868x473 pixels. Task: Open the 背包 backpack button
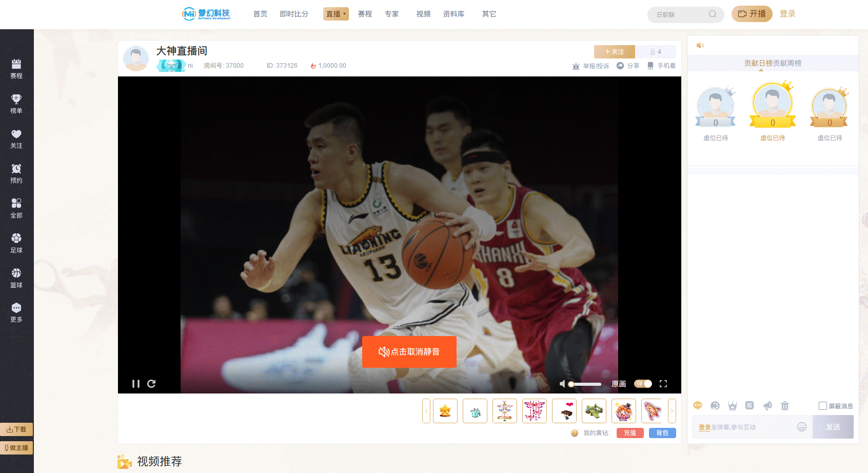coord(662,433)
